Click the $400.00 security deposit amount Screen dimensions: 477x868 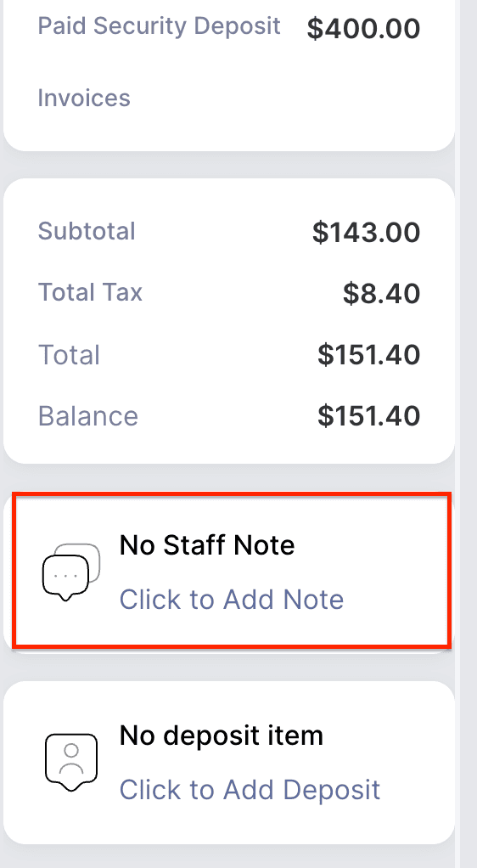(363, 28)
